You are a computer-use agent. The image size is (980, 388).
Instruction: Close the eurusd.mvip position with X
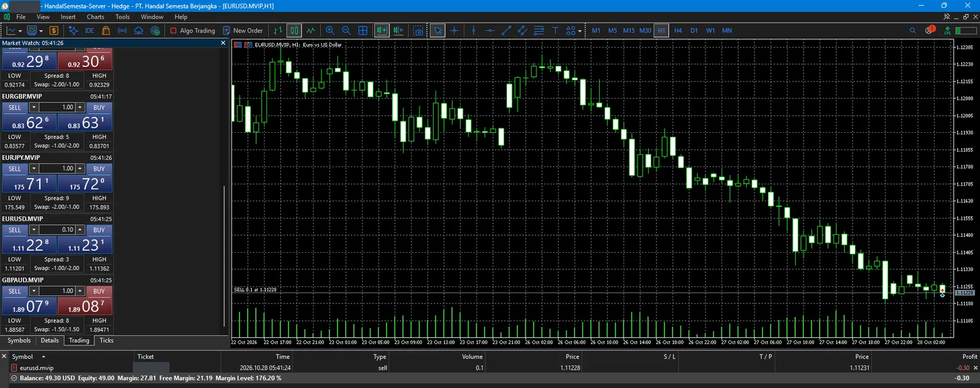pyautogui.click(x=976, y=368)
